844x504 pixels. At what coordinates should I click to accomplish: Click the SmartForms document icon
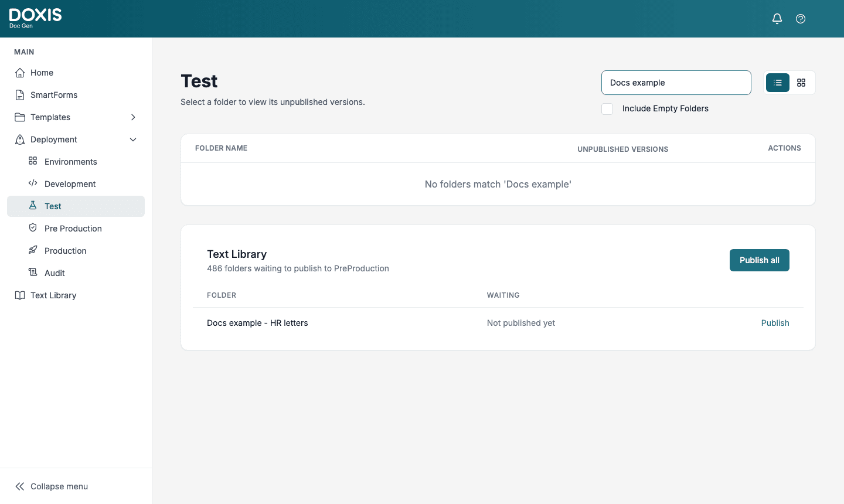coord(20,95)
